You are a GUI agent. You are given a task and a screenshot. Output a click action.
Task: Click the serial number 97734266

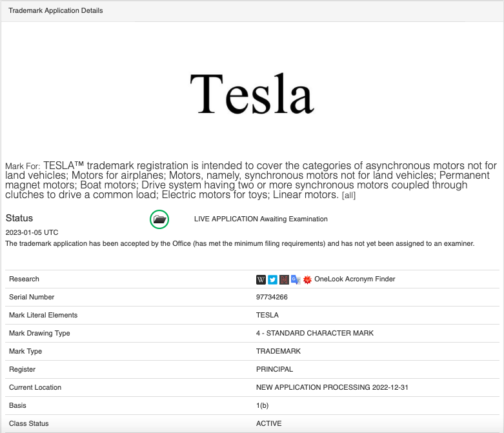(x=272, y=297)
